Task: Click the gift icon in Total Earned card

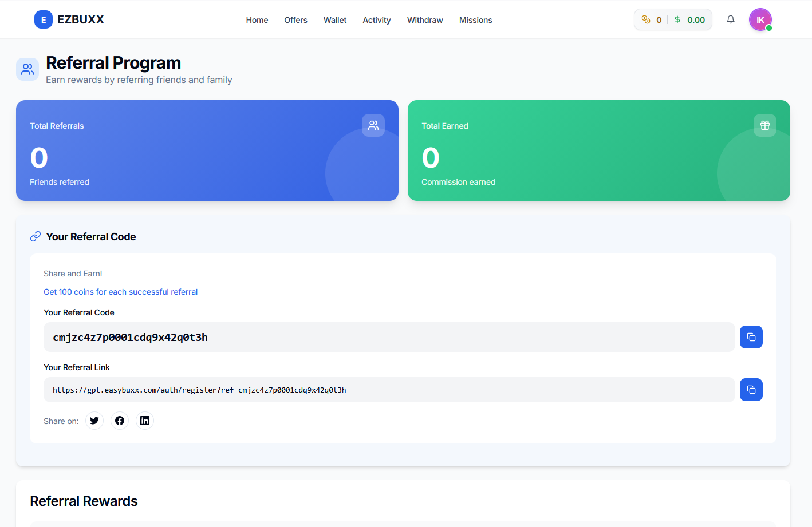Action: (764, 125)
